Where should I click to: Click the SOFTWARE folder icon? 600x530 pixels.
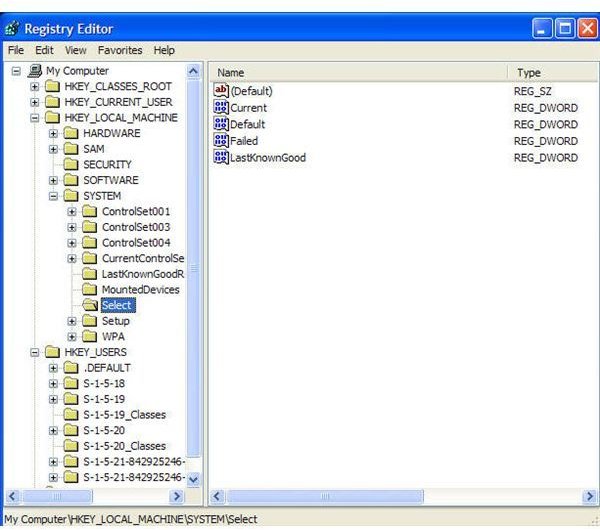(71, 180)
